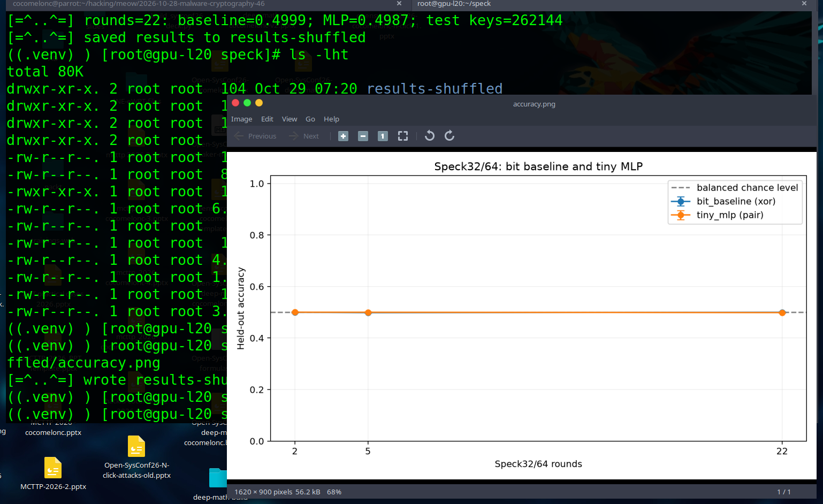Image resolution: width=823 pixels, height=504 pixels.
Task: Click the 'ls -lht' command in terminal
Action: 319,55
